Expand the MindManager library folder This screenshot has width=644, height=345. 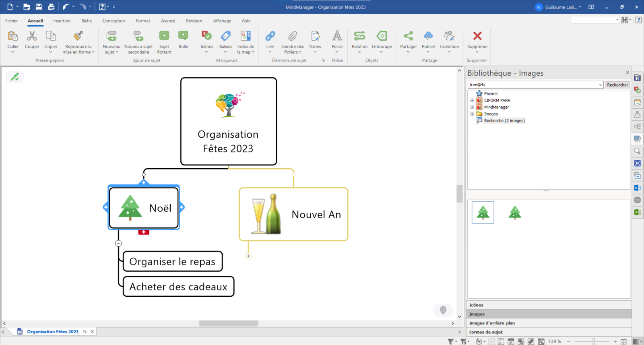click(472, 107)
